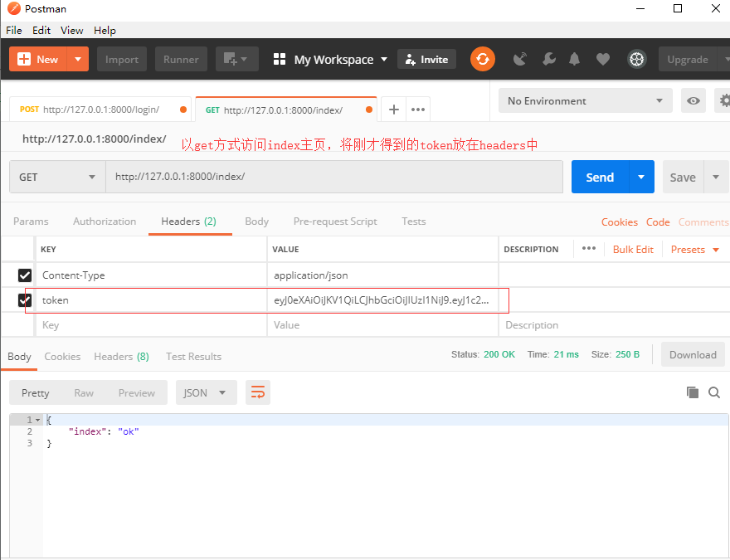Toggle response line wrap icon

click(258, 392)
